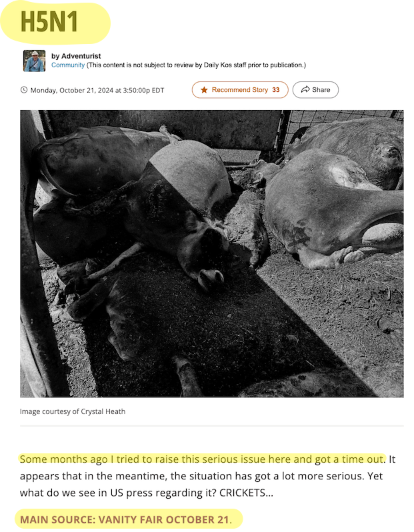Click the divider line below the caption

coord(212,426)
